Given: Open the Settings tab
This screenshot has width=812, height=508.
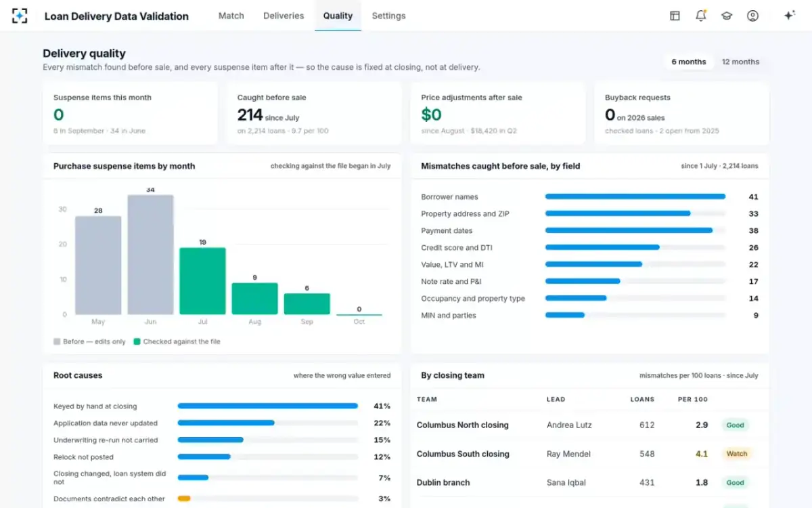Looking at the screenshot, I should pyautogui.click(x=388, y=16).
